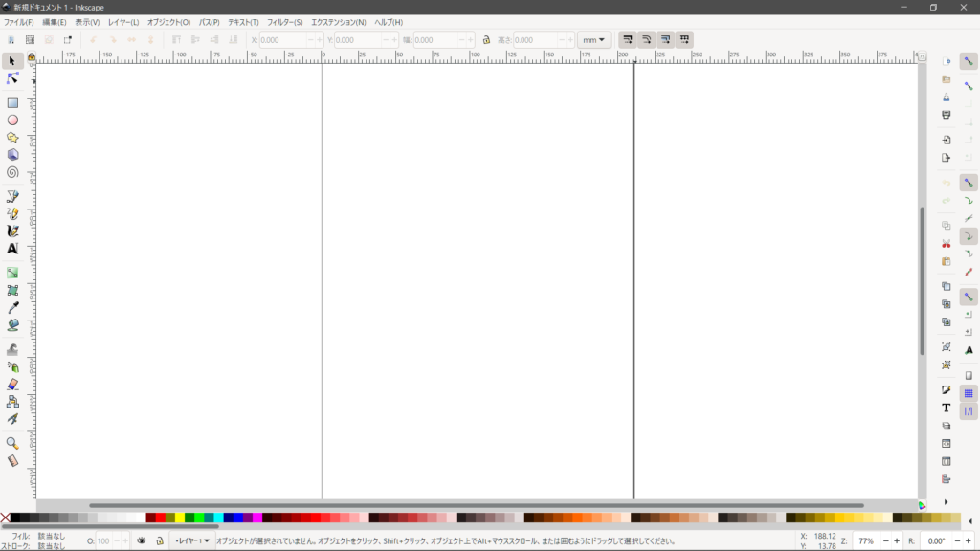Toggle move gradients with objects
980x551 pixels.
pos(666,40)
